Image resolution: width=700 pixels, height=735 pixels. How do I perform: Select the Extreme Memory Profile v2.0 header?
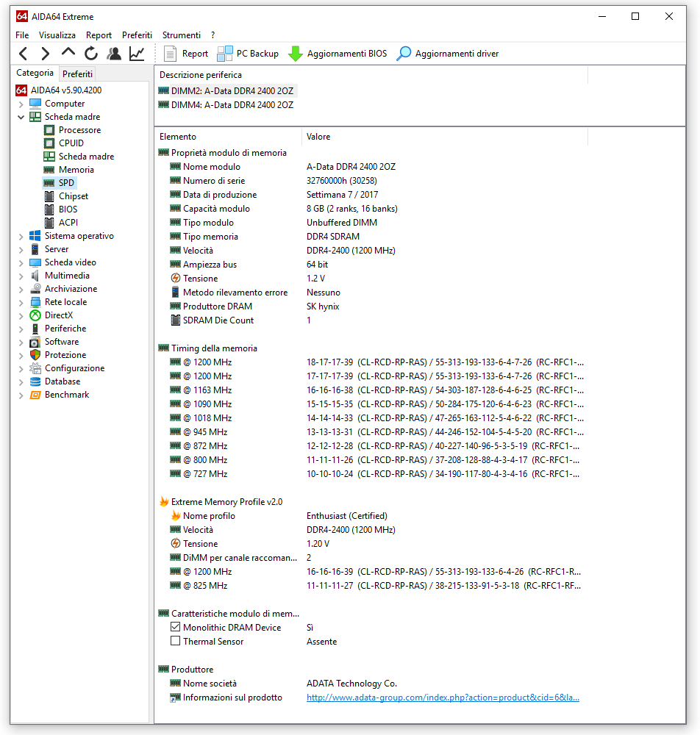coord(221,502)
